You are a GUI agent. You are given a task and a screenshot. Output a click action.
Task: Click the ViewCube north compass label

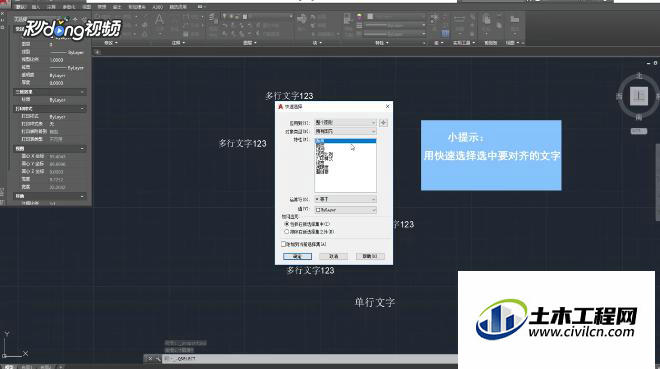pyautogui.click(x=639, y=76)
